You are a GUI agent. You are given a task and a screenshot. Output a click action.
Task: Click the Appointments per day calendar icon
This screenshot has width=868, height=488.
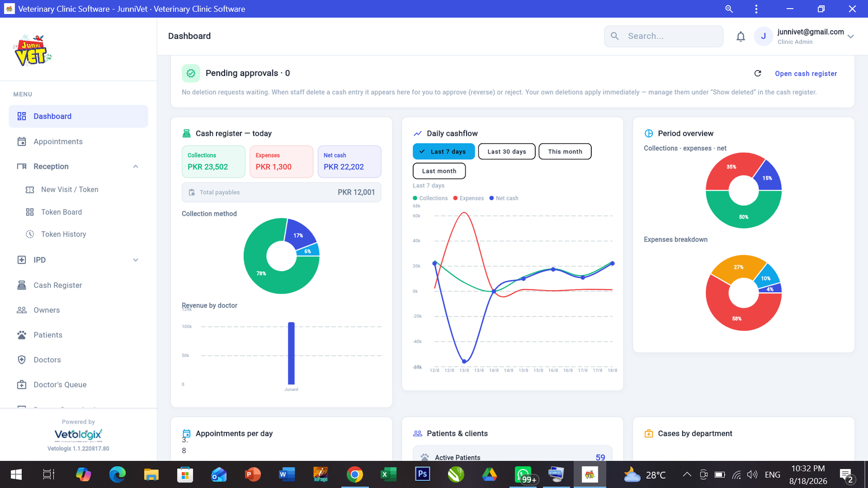(187, 434)
